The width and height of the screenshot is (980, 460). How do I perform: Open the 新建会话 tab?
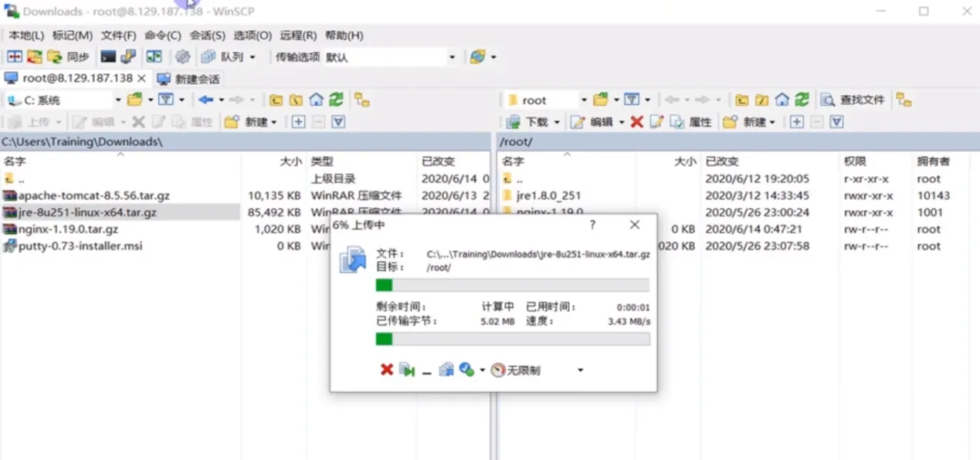pyautogui.click(x=188, y=79)
